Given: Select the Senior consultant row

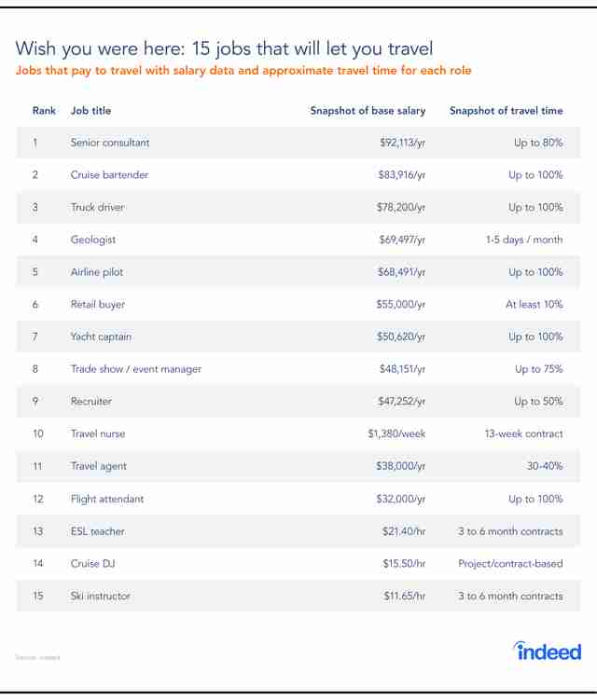Looking at the screenshot, I should (x=298, y=143).
